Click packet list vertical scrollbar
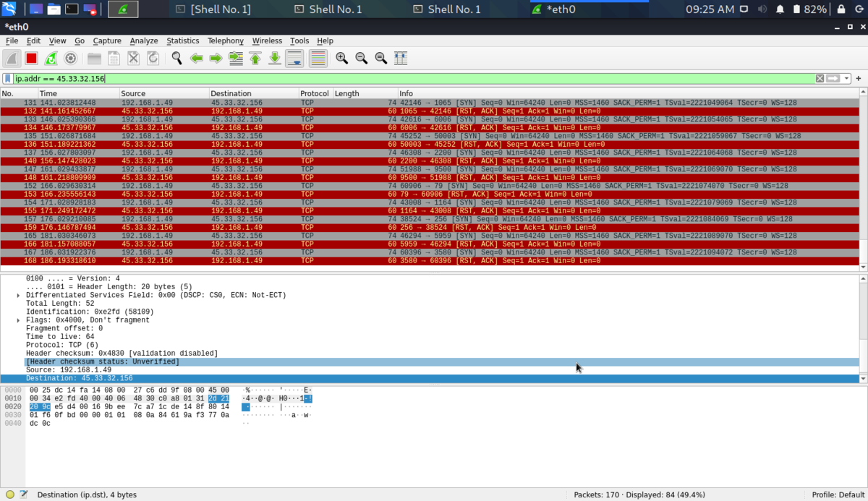 point(863,179)
